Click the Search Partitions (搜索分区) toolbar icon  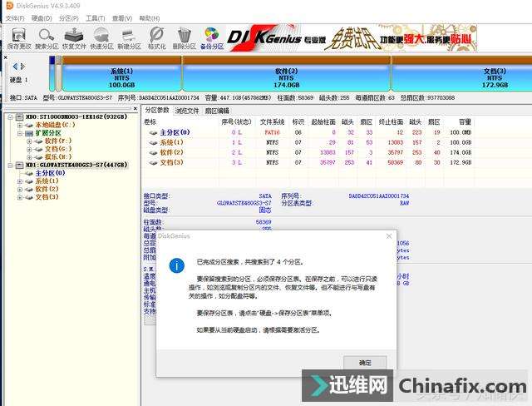(x=47, y=38)
